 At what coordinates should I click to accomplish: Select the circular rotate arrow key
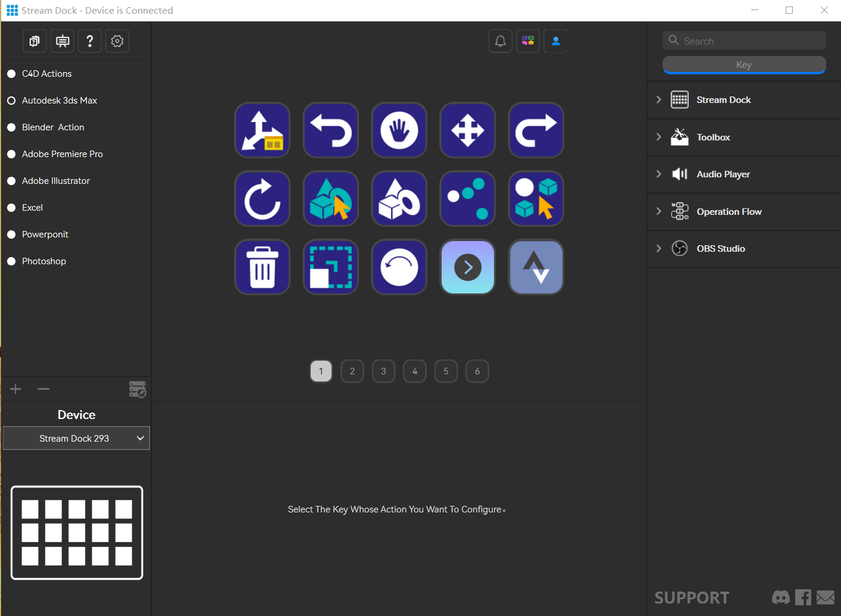(x=262, y=199)
